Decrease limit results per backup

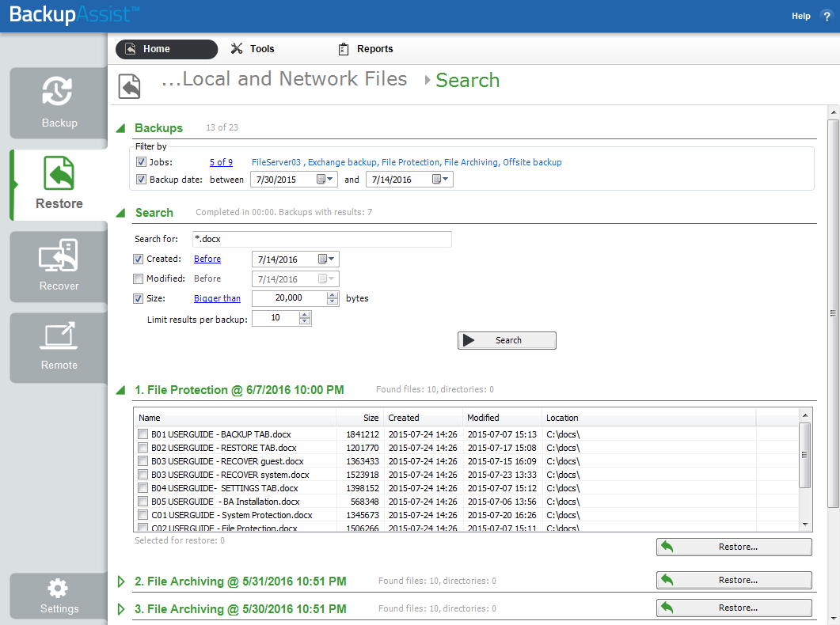click(305, 321)
